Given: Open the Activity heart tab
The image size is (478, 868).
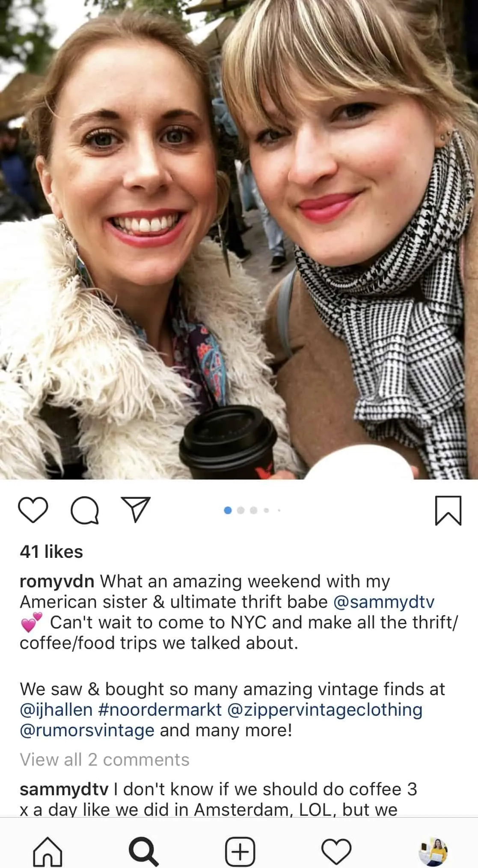Looking at the screenshot, I should click(336, 851).
